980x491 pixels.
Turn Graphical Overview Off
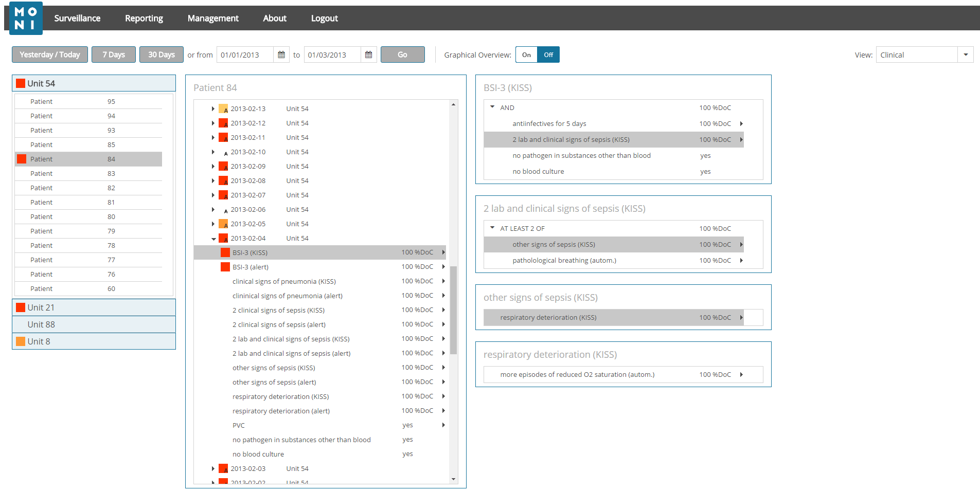tap(548, 54)
